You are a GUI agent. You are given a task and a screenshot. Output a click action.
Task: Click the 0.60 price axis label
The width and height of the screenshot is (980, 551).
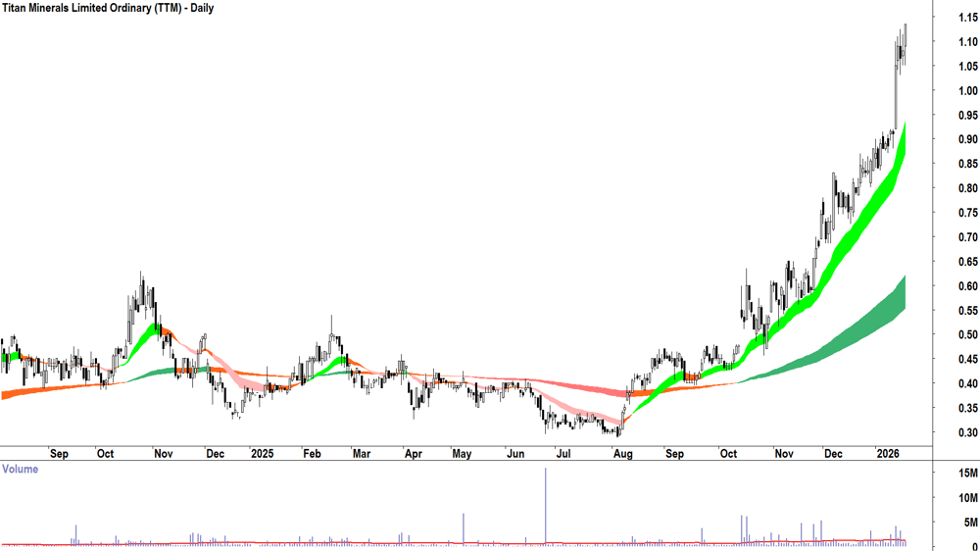pyautogui.click(x=967, y=286)
